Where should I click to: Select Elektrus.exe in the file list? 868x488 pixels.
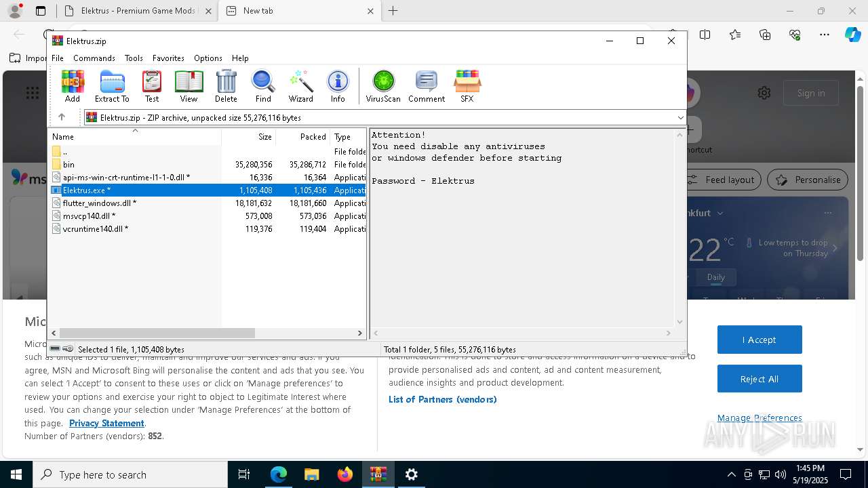coord(208,190)
